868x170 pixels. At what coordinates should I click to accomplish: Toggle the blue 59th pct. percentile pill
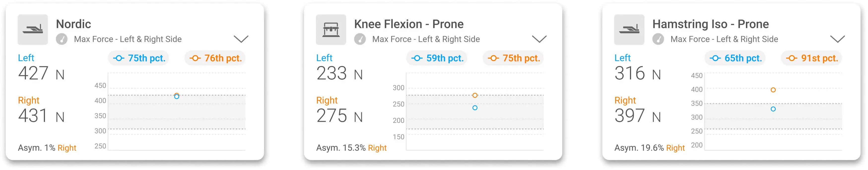click(436, 58)
